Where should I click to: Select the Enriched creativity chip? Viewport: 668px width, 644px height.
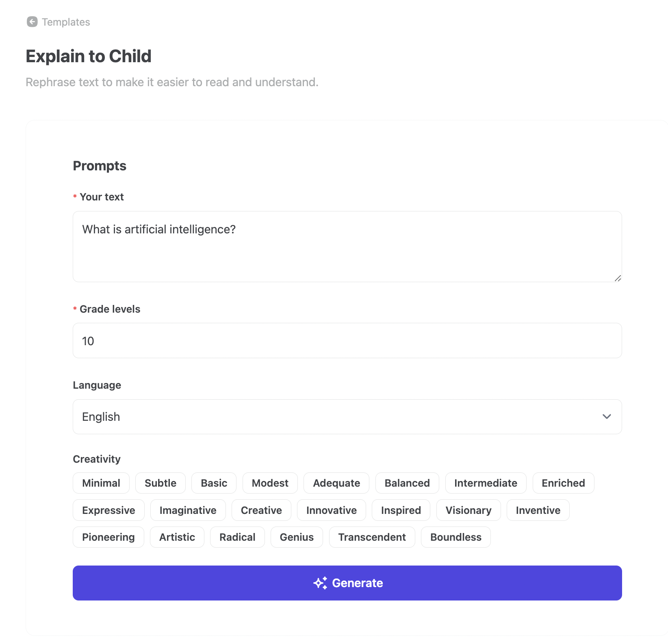pyautogui.click(x=563, y=483)
